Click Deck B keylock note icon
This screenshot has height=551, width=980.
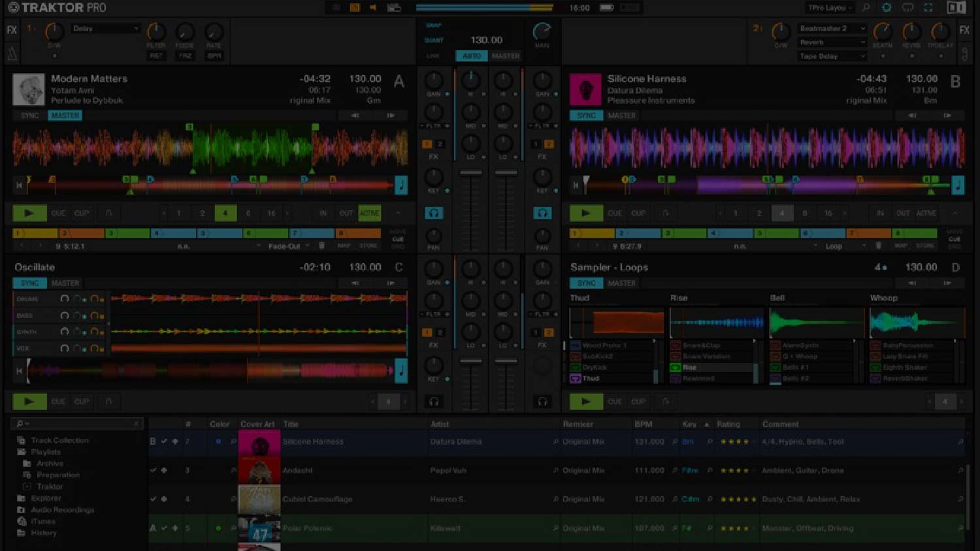click(958, 185)
